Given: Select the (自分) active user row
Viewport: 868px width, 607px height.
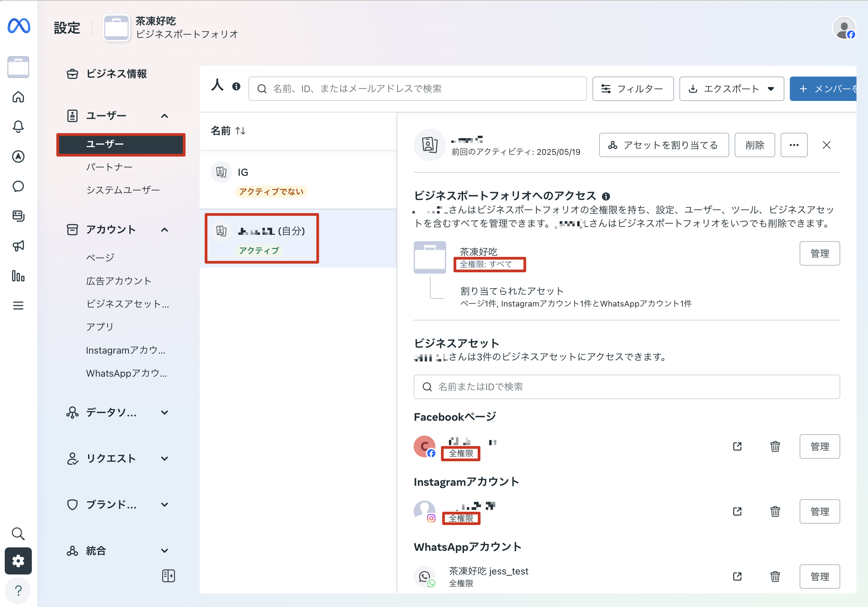Looking at the screenshot, I should pyautogui.click(x=298, y=238).
